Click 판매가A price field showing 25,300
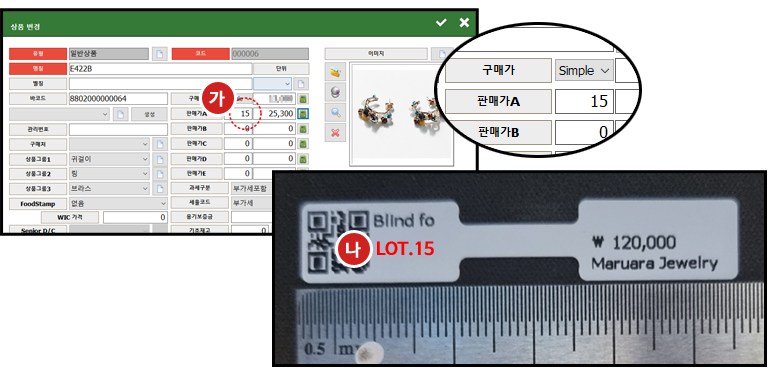 [x=274, y=114]
